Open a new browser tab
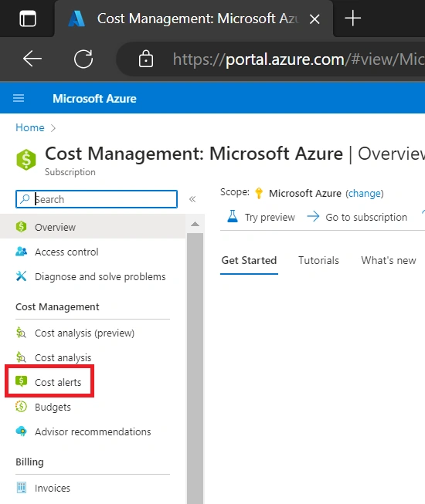The height and width of the screenshot is (504, 425). point(353,19)
